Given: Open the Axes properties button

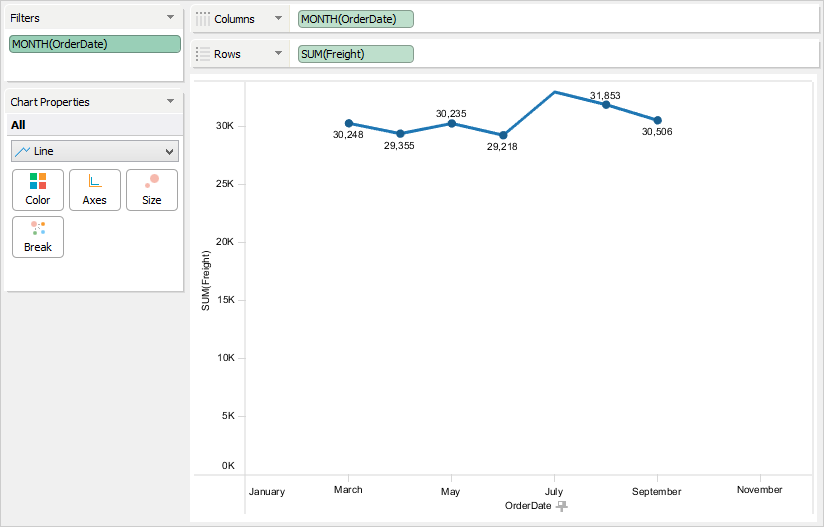Looking at the screenshot, I should pos(95,189).
